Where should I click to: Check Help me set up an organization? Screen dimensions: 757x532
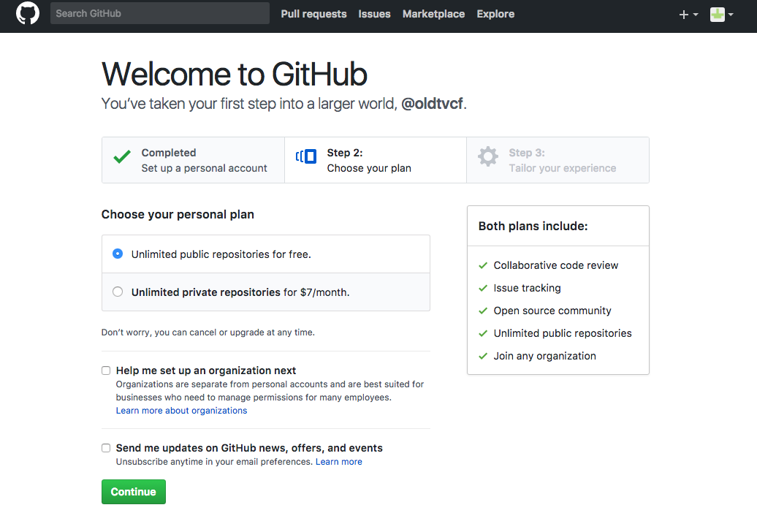106,370
